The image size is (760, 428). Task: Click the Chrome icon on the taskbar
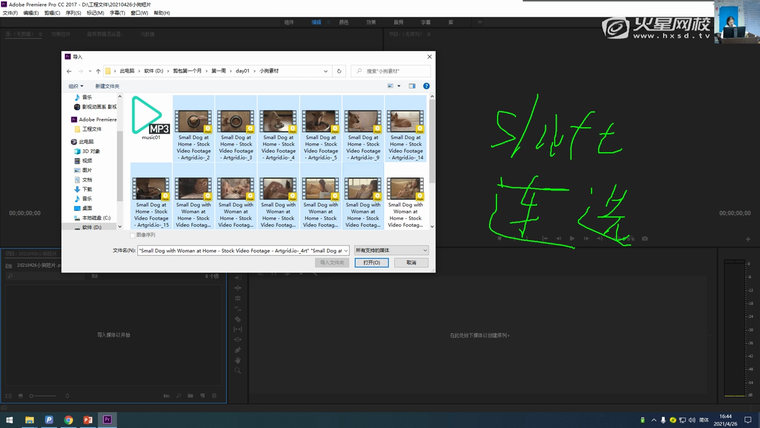click(x=69, y=420)
